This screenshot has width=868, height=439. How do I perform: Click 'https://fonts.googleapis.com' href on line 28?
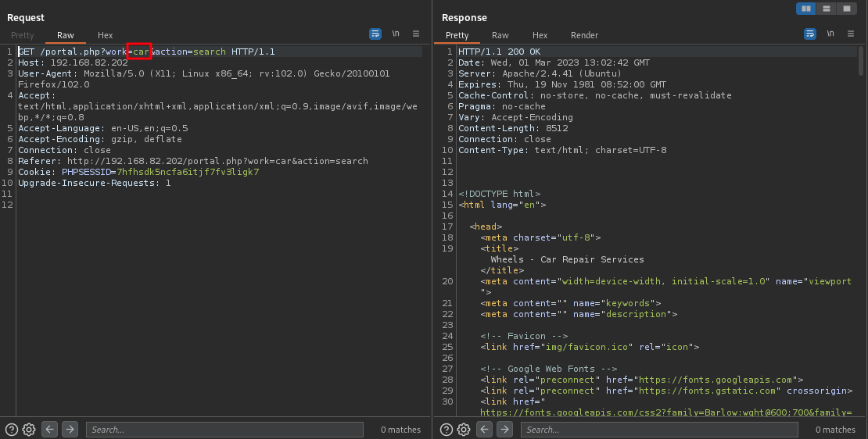(716, 380)
